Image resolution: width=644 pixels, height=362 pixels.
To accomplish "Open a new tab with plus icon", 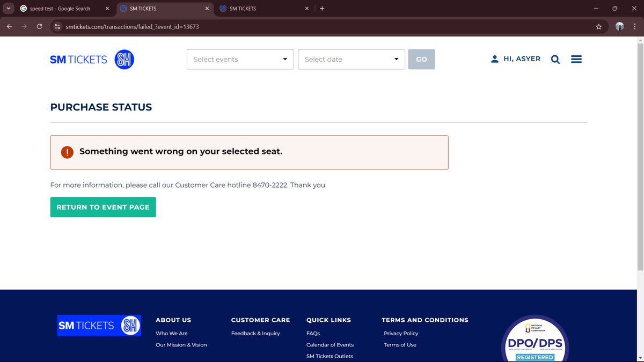I will (x=322, y=9).
